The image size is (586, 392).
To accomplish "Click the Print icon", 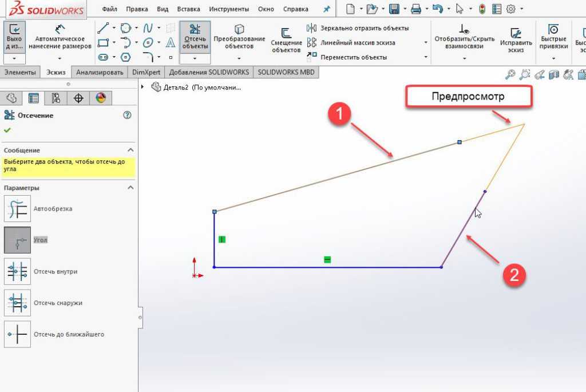I will pos(416,9).
